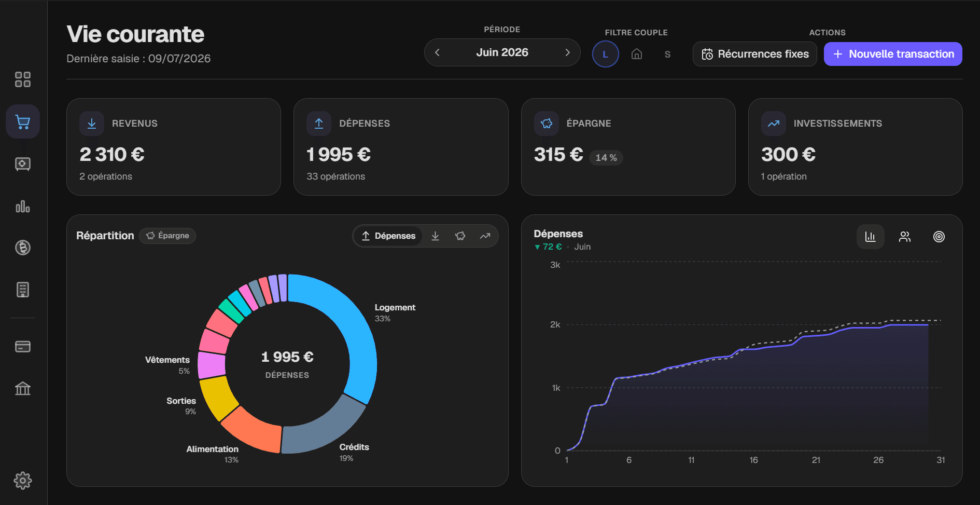980x505 pixels.
Task: Select the Dépenses tab in Répartition
Action: tap(388, 236)
